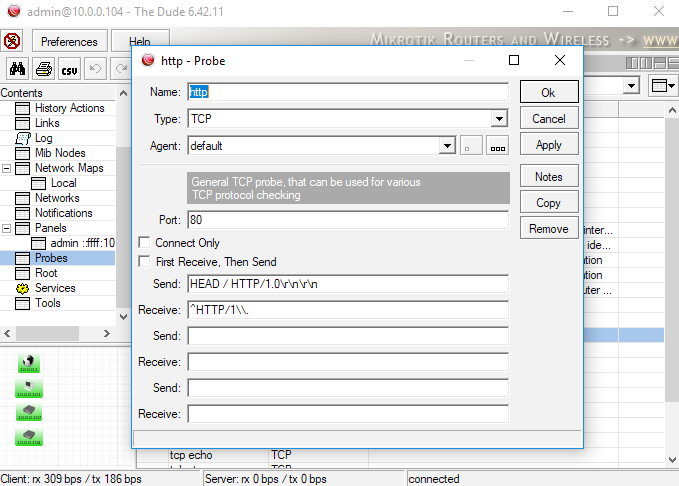Select Mib Nodes in Contents tree
The height and width of the screenshot is (486, 679).
60,153
